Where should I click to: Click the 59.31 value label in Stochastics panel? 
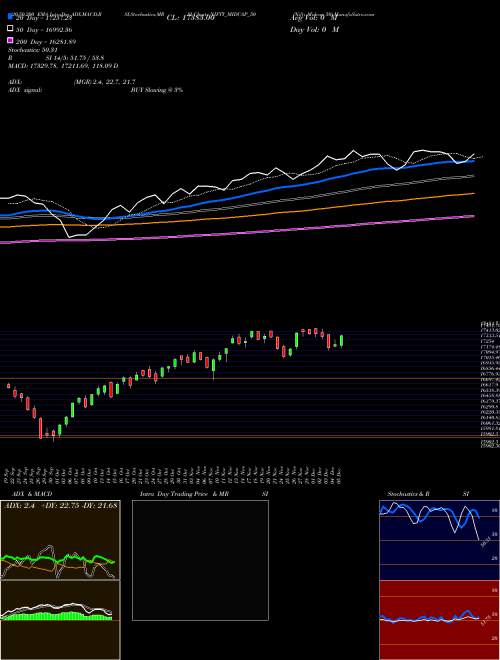[x=485, y=542]
